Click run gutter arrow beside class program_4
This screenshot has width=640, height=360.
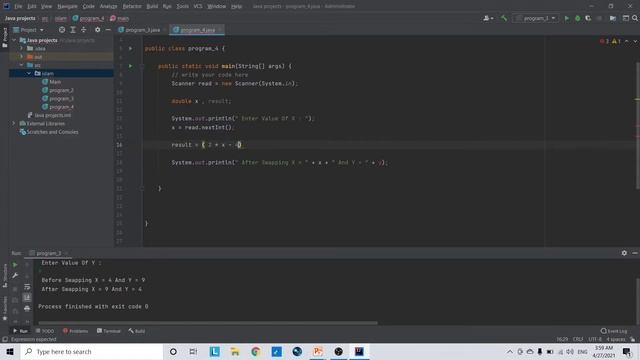coord(131,49)
